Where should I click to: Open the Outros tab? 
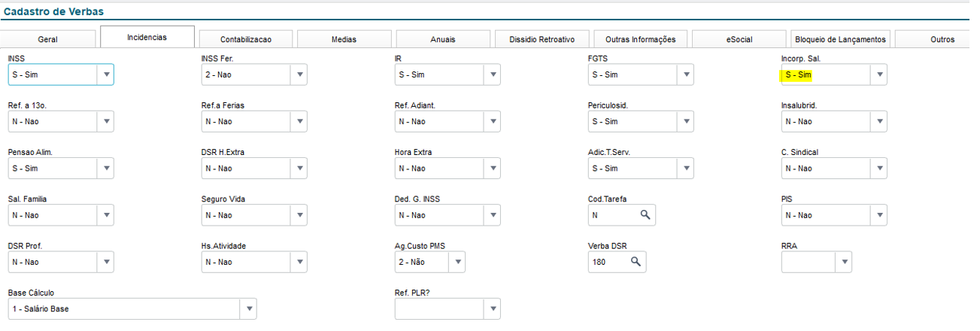(x=937, y=39)
